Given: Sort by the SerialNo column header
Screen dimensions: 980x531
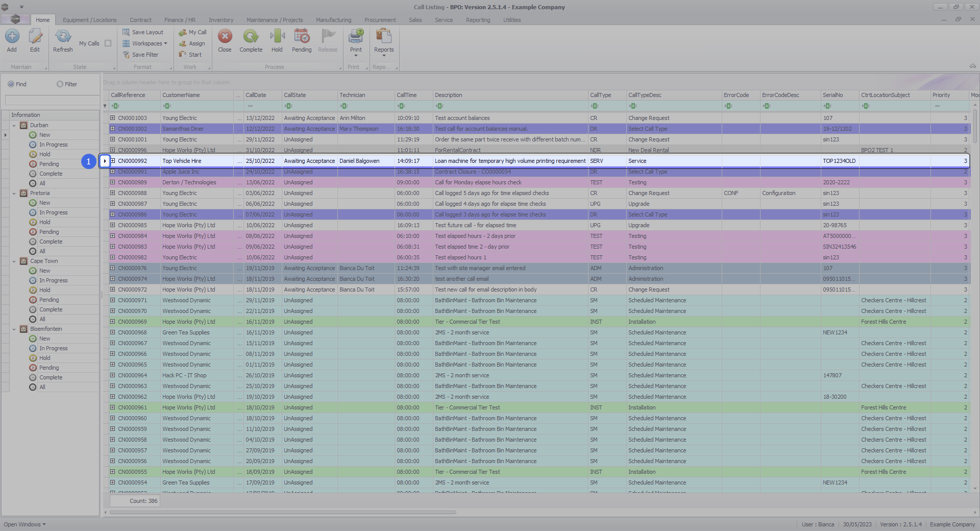Looking at the screenshot, I should [840, 95].
